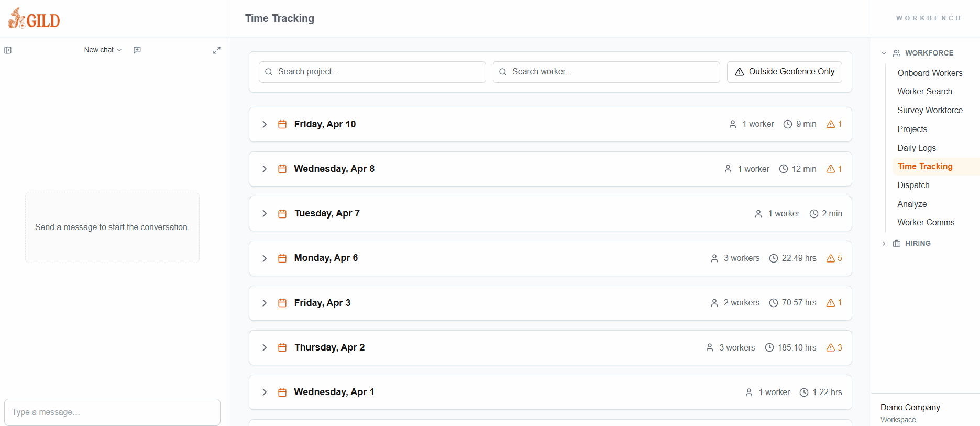Expand the chat panel to fullscreen
Screen dimensions: 980x426
point(216,50)
